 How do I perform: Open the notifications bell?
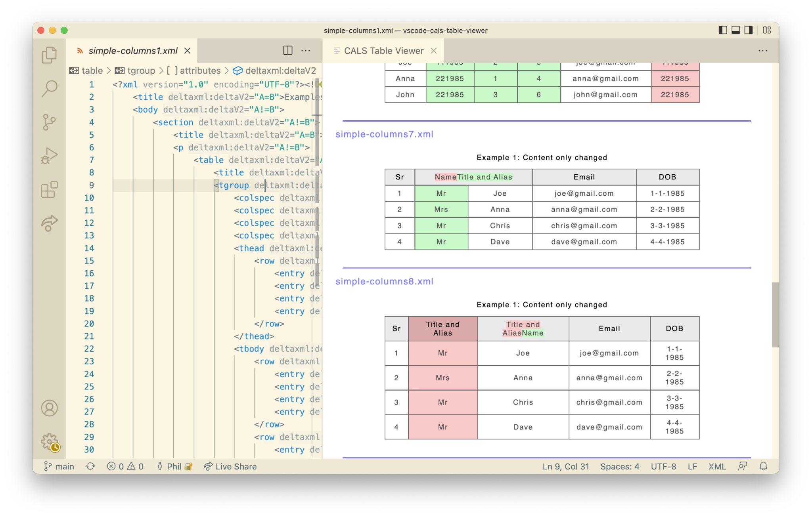click(x=764, y=466)
